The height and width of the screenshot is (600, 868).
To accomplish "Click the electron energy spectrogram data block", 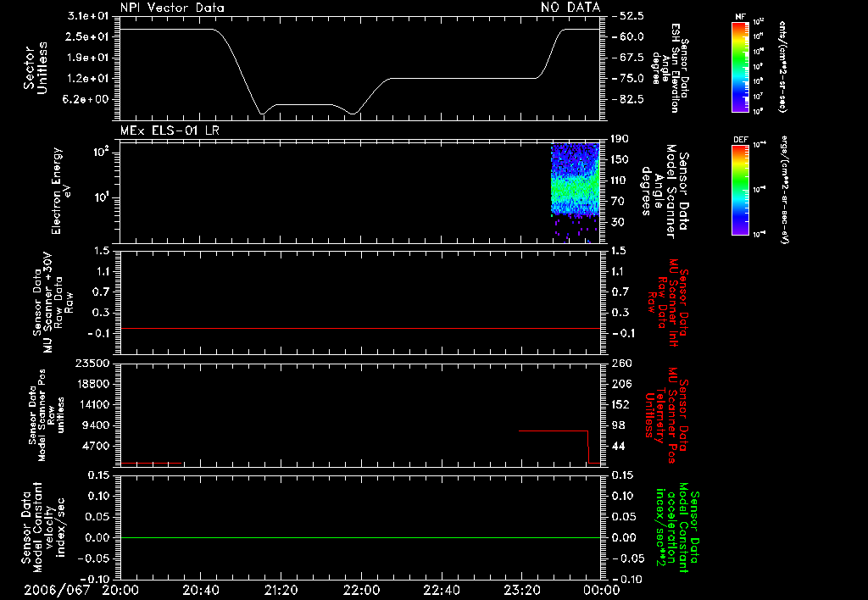I will point(576,192).
